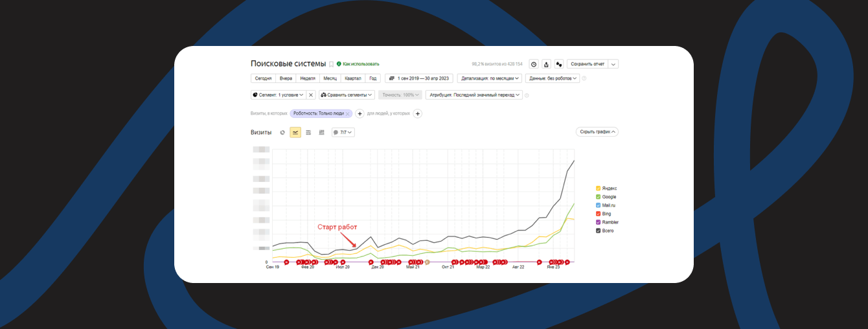Open the report history clock icon

[x=534, y=64]
